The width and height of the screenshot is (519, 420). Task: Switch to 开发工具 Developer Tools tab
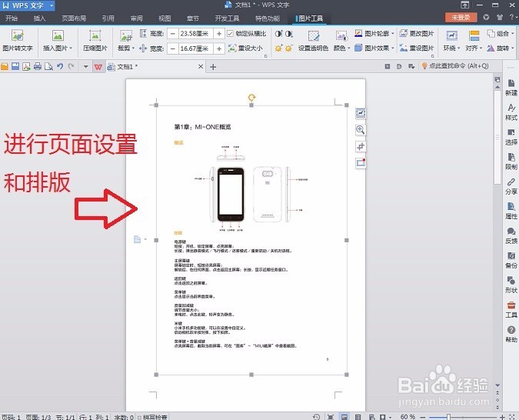pyautogui.click(x=227, y=18)
